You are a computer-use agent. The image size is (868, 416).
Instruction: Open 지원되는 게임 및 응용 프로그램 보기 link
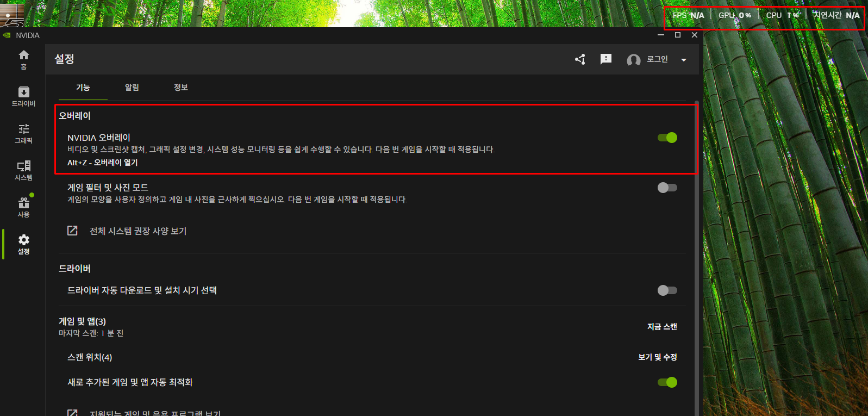[155, 413]
